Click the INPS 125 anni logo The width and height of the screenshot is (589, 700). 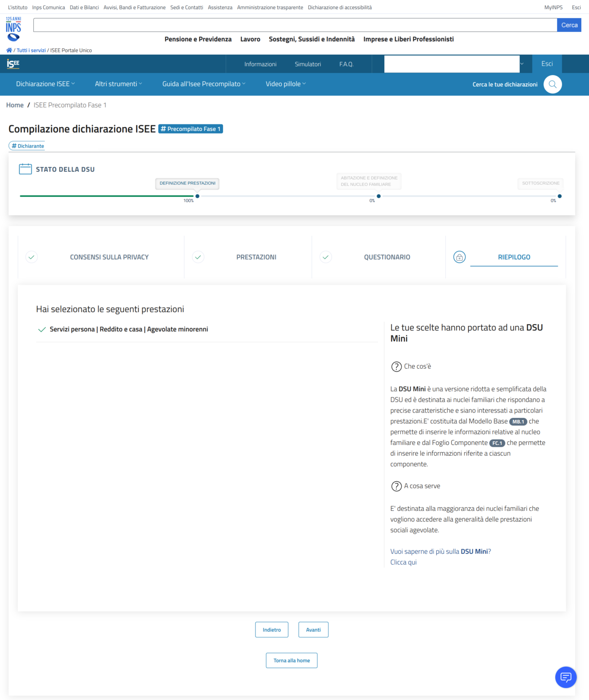point(13,29)
